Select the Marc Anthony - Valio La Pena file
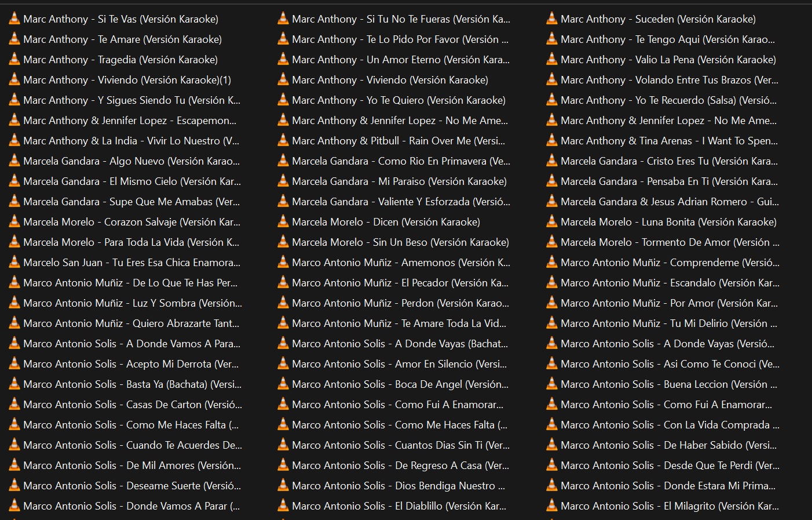Viewport: 812px width, 520px height. tap(668, 60)
